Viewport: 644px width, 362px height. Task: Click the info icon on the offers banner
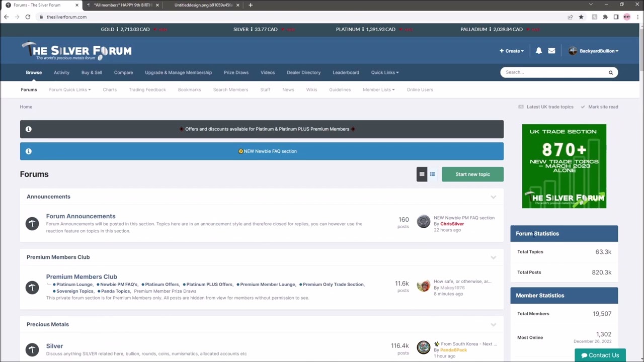pos(29,129)
